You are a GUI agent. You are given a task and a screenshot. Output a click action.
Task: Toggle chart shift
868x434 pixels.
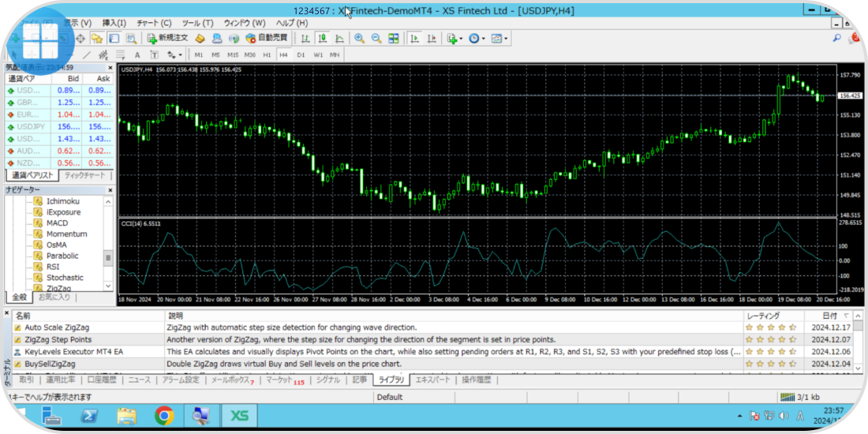(x=432, y=38)
